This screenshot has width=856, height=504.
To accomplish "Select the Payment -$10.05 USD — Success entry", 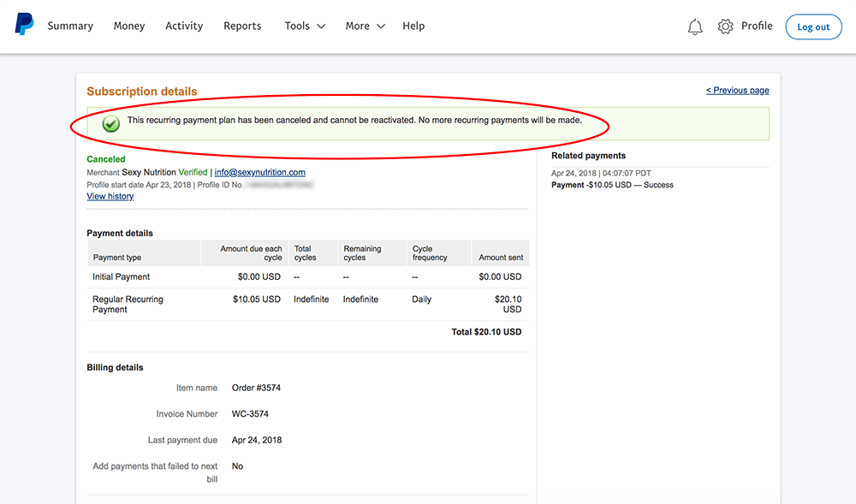I will click(613, 185).
